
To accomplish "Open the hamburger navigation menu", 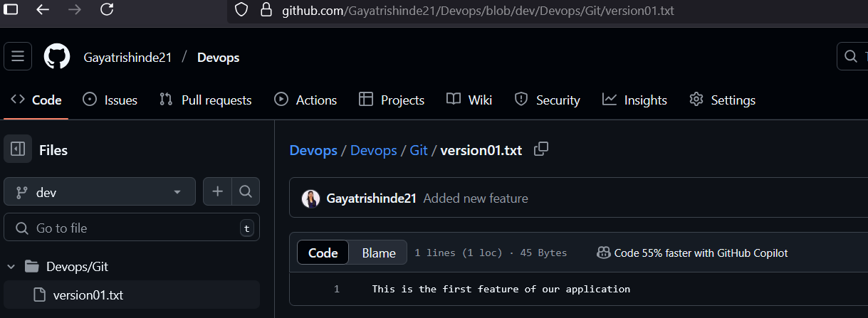I will tap(18, 57).
